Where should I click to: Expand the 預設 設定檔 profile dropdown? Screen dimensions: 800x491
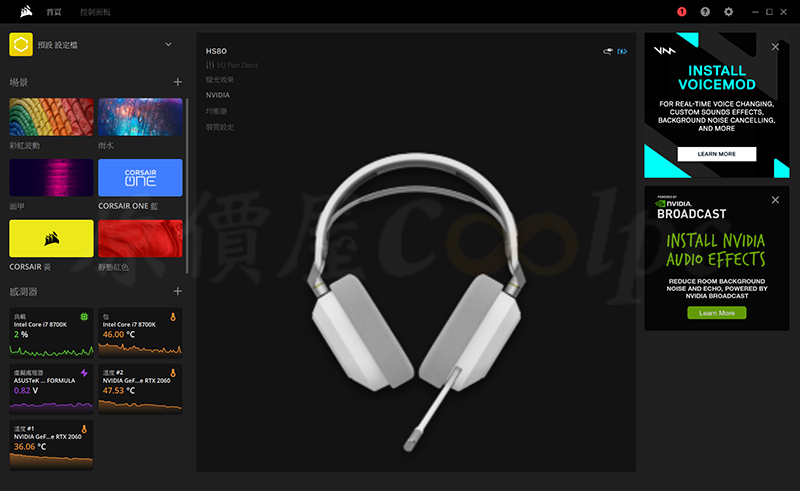(x=168, y=45)
